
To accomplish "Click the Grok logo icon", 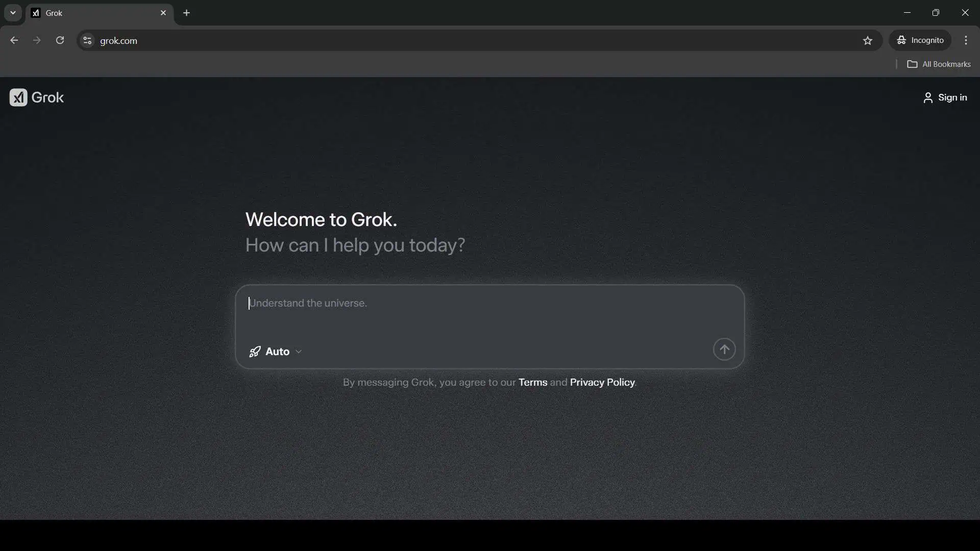I will pos(18,97).
